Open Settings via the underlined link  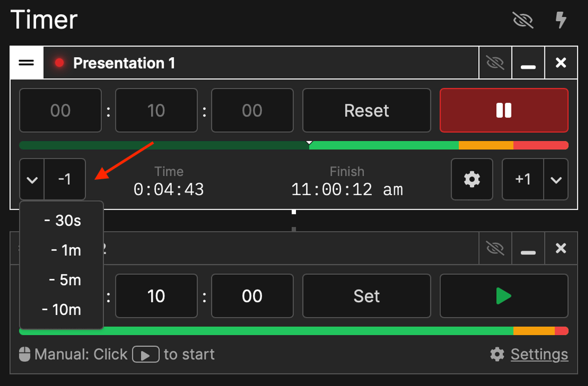[x=539, y=354]
